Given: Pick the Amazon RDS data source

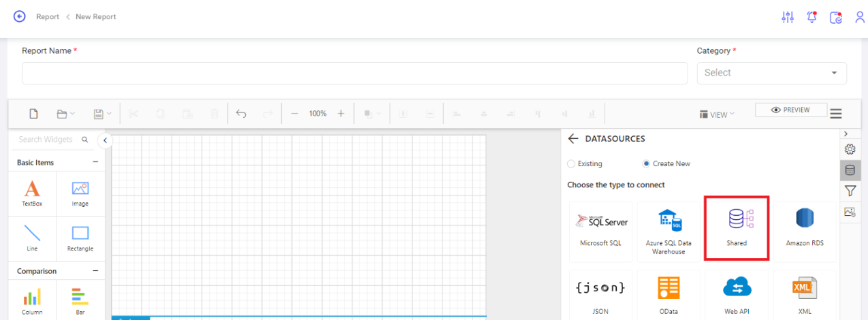Looking at the screenshot, I should [805, 231].
